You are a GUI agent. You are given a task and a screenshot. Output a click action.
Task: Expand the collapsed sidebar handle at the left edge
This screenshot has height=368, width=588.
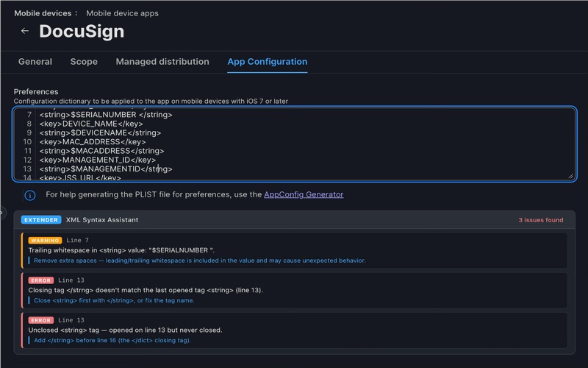pos(2,212)
